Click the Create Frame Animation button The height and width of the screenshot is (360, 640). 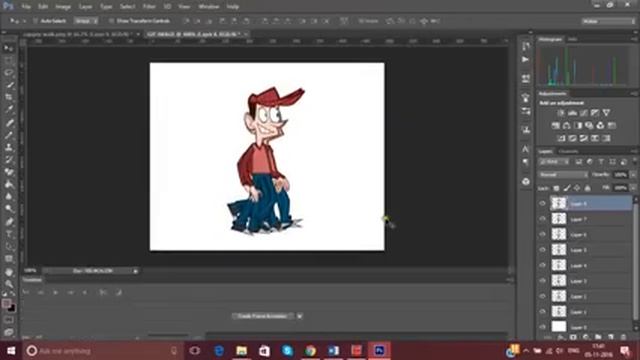263,316
